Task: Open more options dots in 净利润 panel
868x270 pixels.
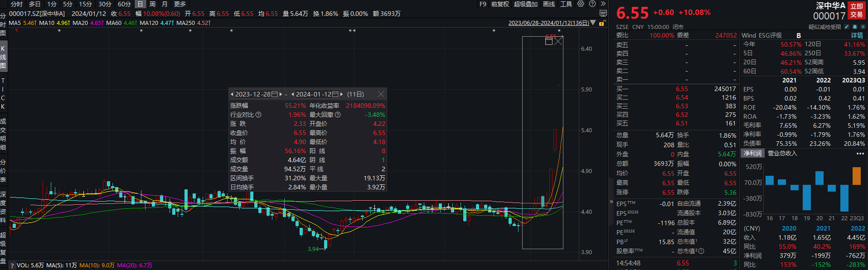Action: pos(860,154)
